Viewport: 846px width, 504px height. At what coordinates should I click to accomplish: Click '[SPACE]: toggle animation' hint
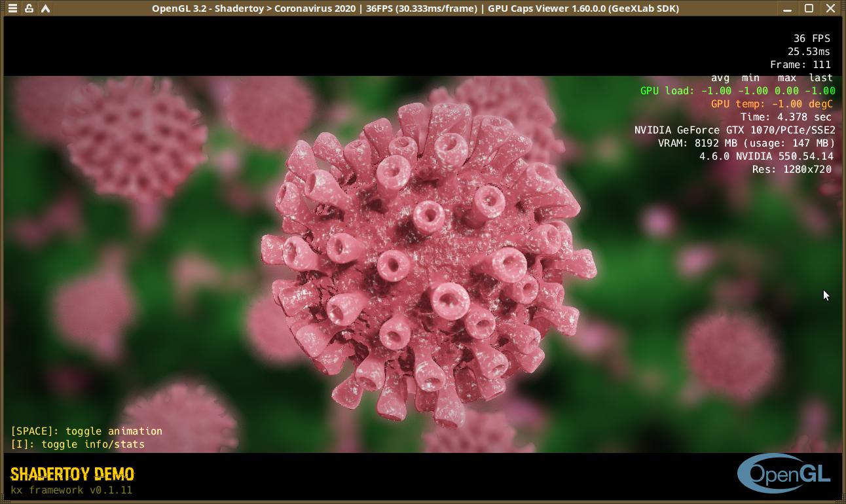tap(86, 431)
